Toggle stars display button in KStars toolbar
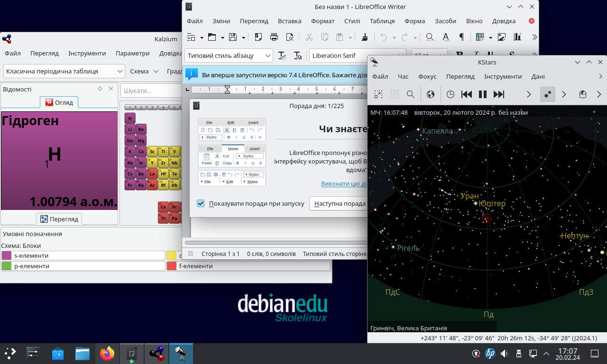 (x=548, y=94)
